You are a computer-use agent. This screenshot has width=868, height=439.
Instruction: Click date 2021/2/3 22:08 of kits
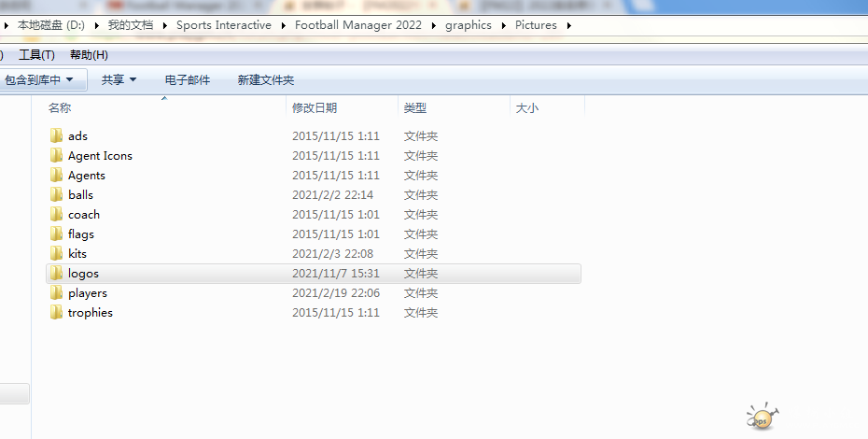(x=332, y=253)
